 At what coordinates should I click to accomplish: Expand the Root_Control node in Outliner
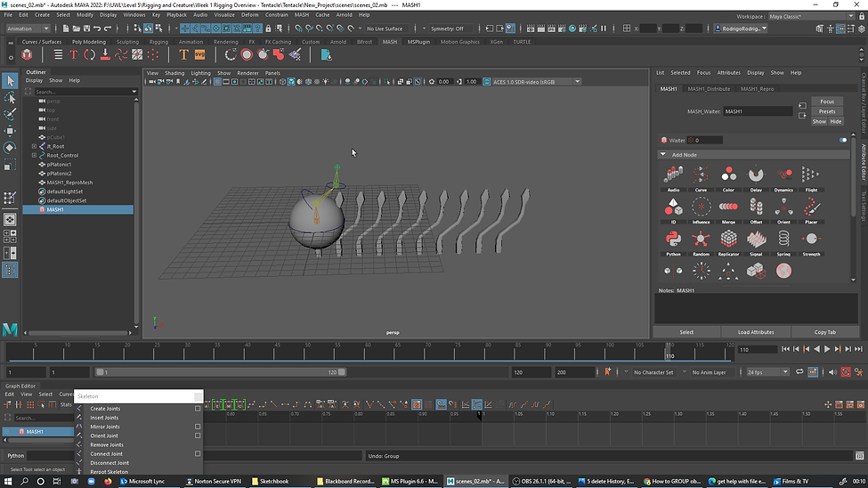[35, 155]
